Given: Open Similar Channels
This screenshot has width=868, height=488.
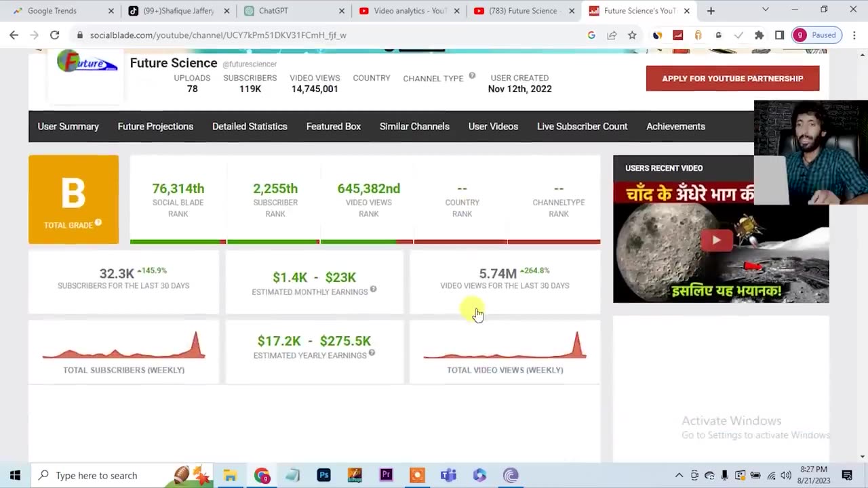Looking at the screenshot, I should coord(414,127).
